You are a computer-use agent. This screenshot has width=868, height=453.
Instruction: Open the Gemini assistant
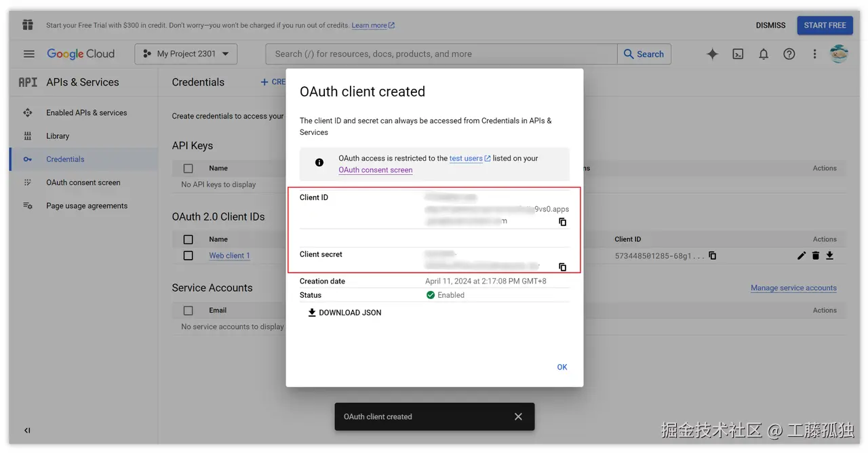coord(712,54)
